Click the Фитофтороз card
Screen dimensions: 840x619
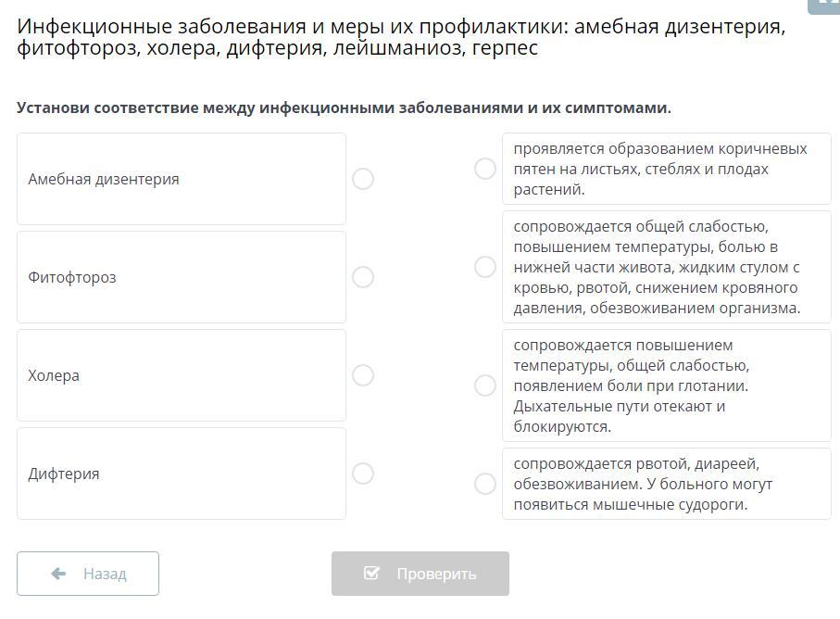click(182, 277)
